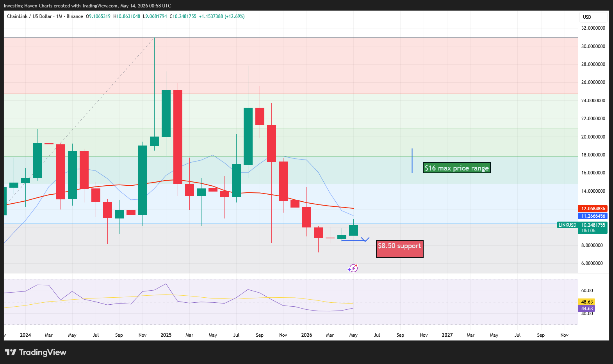
Task: Click the 26.0000000 price axis label
Action: point(593,82)
